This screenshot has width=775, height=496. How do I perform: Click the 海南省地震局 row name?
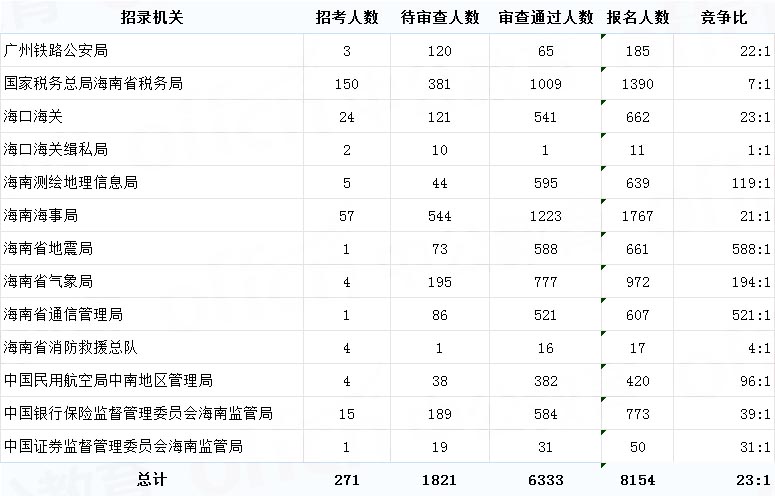[x=48, y=248]
